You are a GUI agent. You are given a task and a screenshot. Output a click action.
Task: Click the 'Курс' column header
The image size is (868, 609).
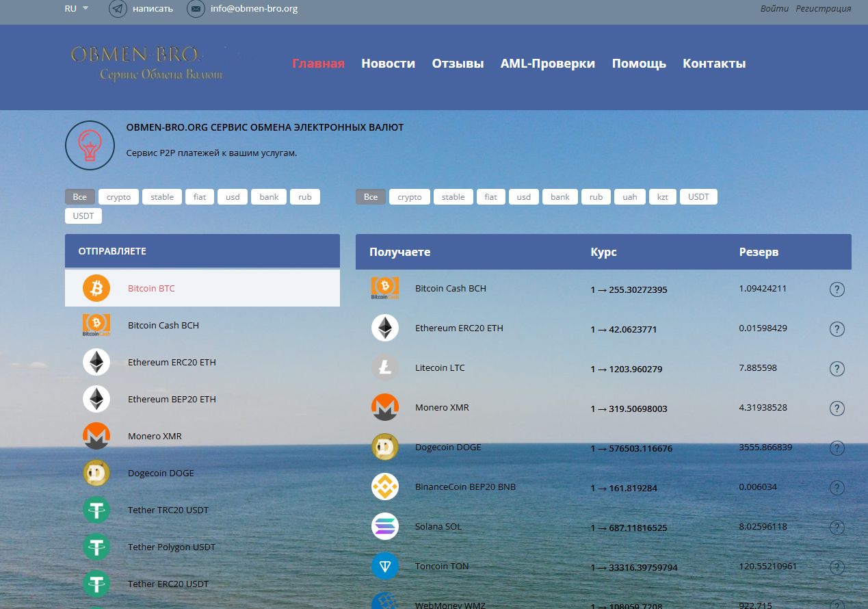click(x=603, y=252)
